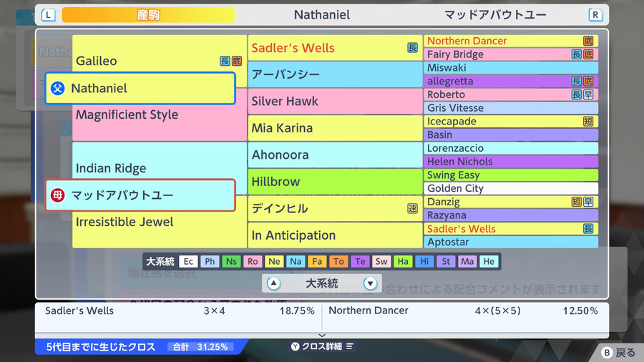This screenshot has height=362, width=644.
Task: Click the Sadler's Wells 3×4 cross row
Action: pyautogui.click(x=179, y=310)
